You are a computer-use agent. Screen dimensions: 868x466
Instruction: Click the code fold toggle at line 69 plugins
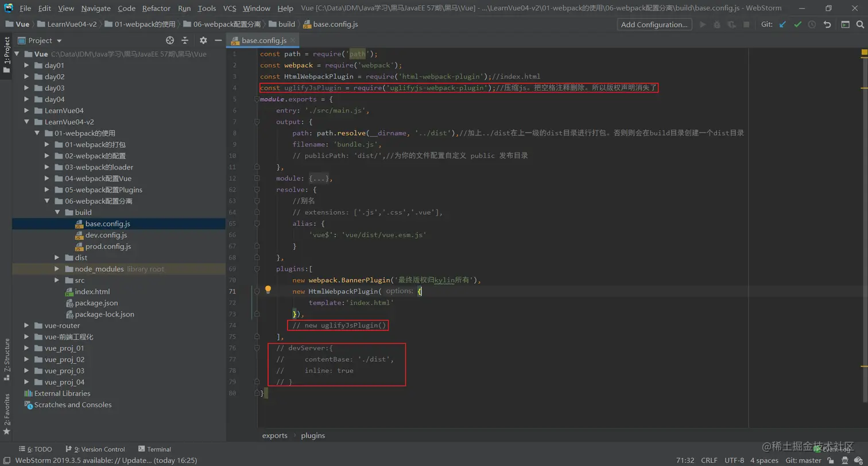tap(256, 269)
